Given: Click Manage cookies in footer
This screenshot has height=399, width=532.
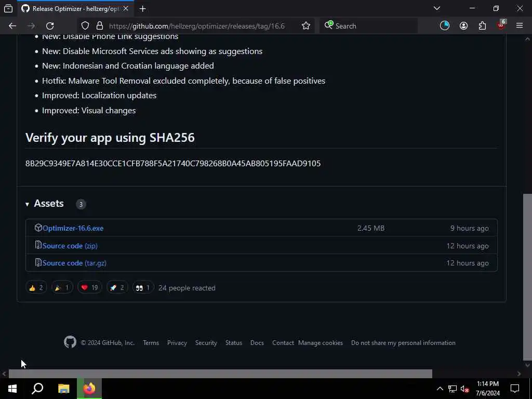Looking at the screenshot, I should 321,343.
